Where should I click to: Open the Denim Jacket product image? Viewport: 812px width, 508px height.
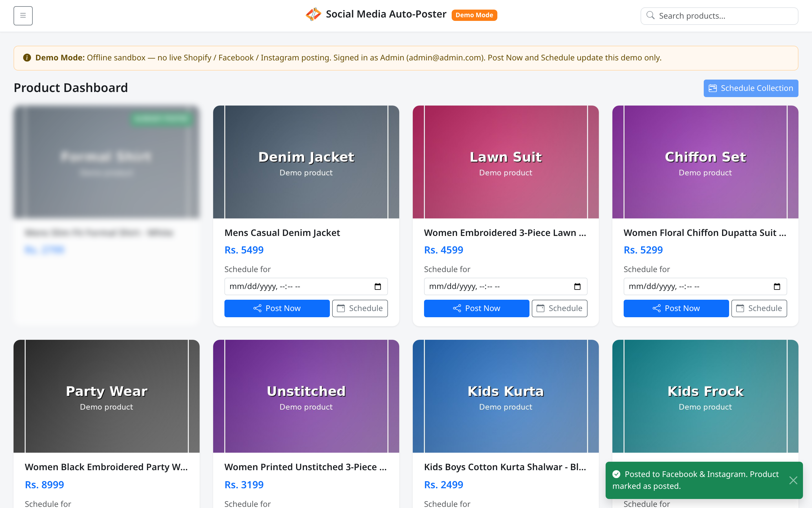pos(306,162)
